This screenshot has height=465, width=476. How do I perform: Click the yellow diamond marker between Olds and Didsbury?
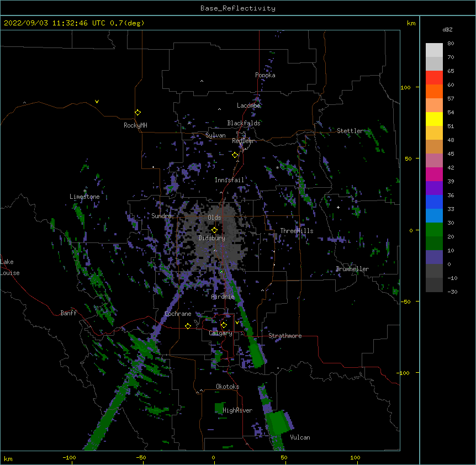[214, 230]
